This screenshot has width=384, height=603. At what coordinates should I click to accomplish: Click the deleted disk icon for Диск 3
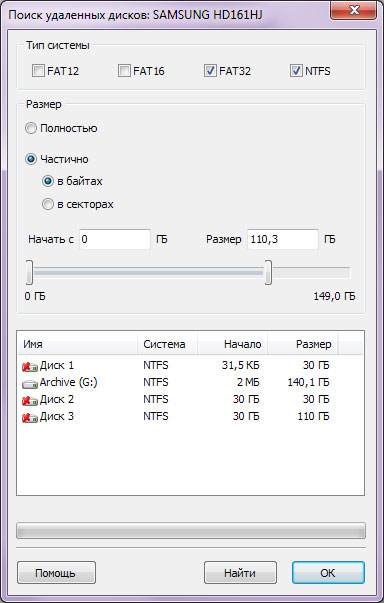tap(30, 417)
